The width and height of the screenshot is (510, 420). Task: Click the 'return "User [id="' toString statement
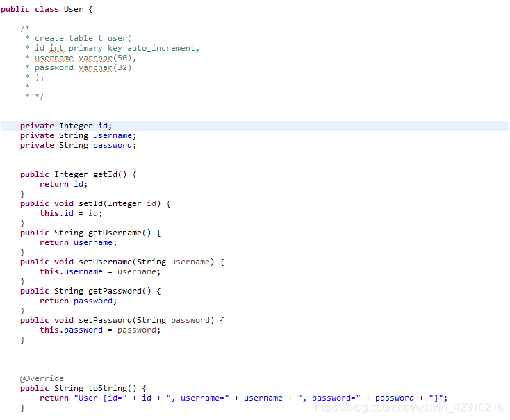(x=244, y=398)
